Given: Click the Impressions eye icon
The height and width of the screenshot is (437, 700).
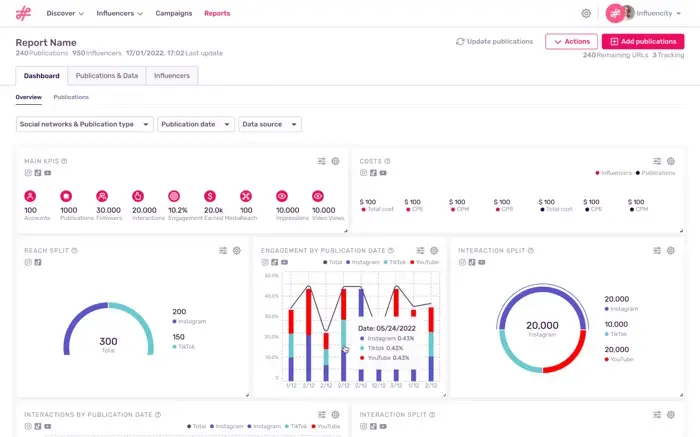Looking at the screenshot, I should pos(282,196).
